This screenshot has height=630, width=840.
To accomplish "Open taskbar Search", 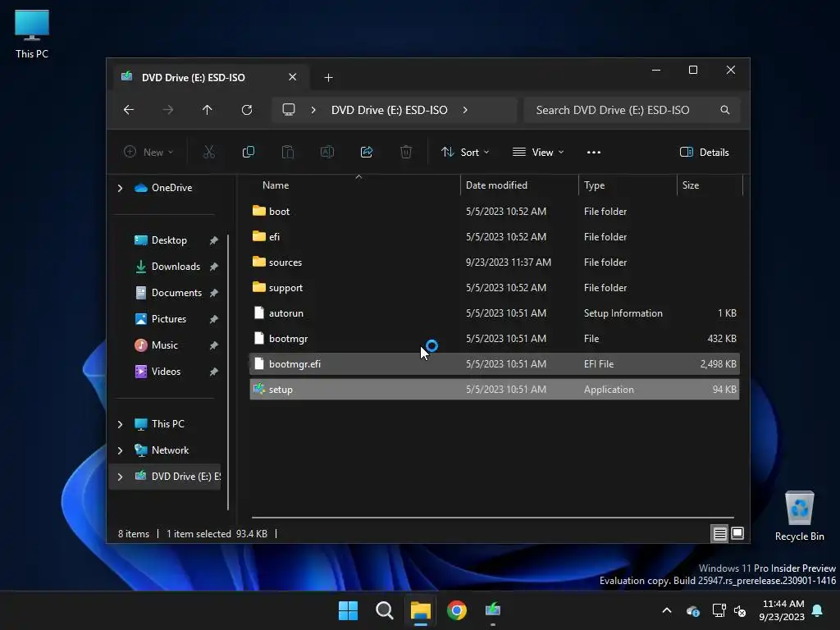I will point(384,610).
